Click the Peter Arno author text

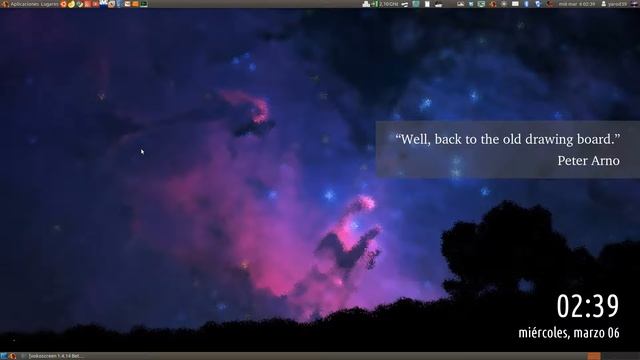(589, 160)
